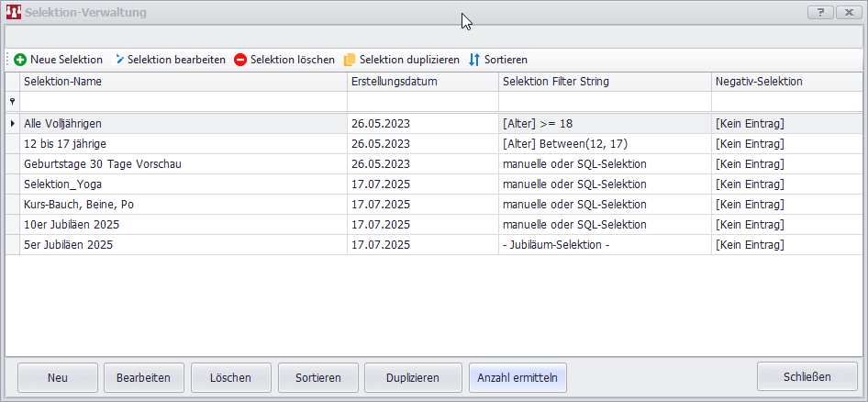Click the Sortieren arrows icon in toolbar
The image size is (868, 402).
point(474,60)
